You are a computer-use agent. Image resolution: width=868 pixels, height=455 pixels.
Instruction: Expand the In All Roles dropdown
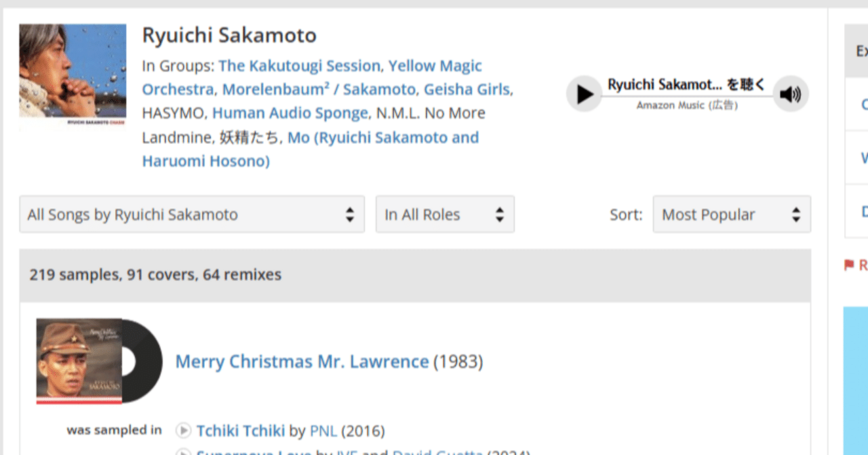pyautogui.click(x=445, y=214)
